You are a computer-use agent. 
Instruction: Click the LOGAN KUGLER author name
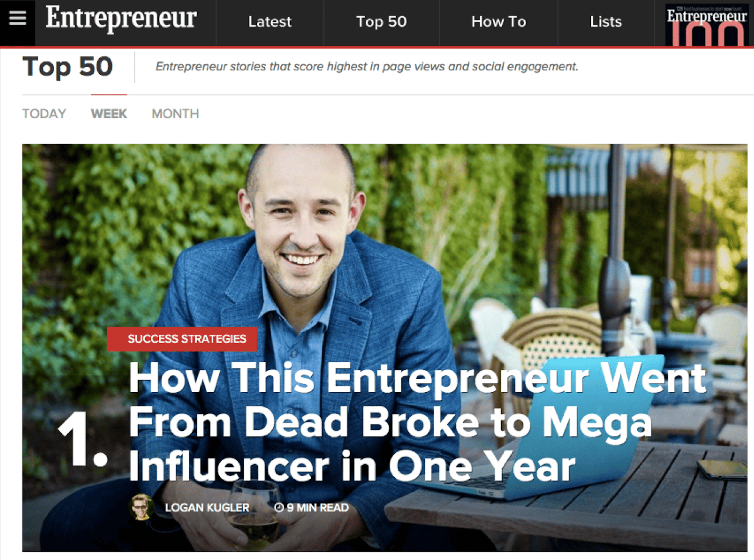207,508
